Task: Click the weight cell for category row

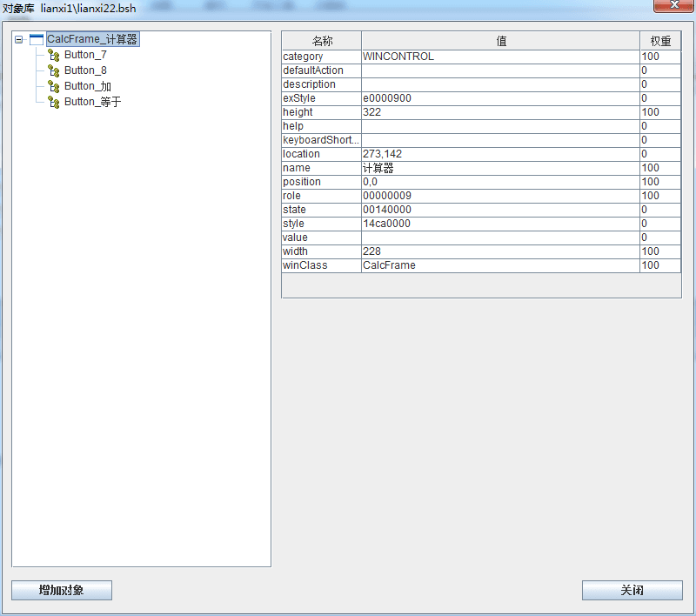Action: pos(660,57)
